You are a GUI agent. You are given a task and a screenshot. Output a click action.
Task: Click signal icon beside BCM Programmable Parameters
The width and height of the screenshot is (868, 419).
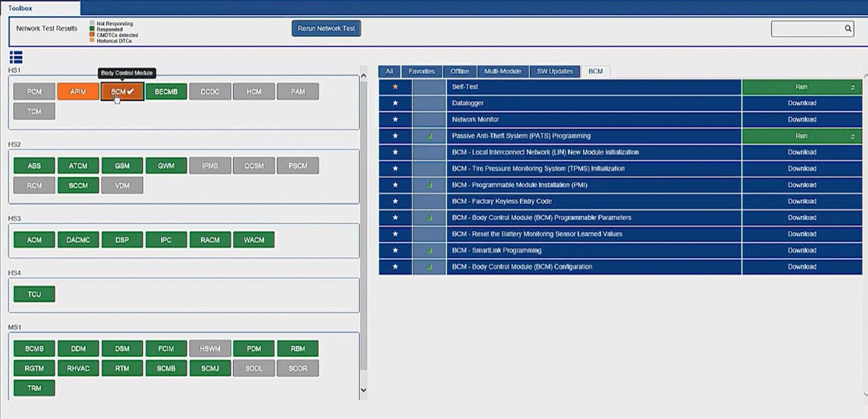pos(429,218)
